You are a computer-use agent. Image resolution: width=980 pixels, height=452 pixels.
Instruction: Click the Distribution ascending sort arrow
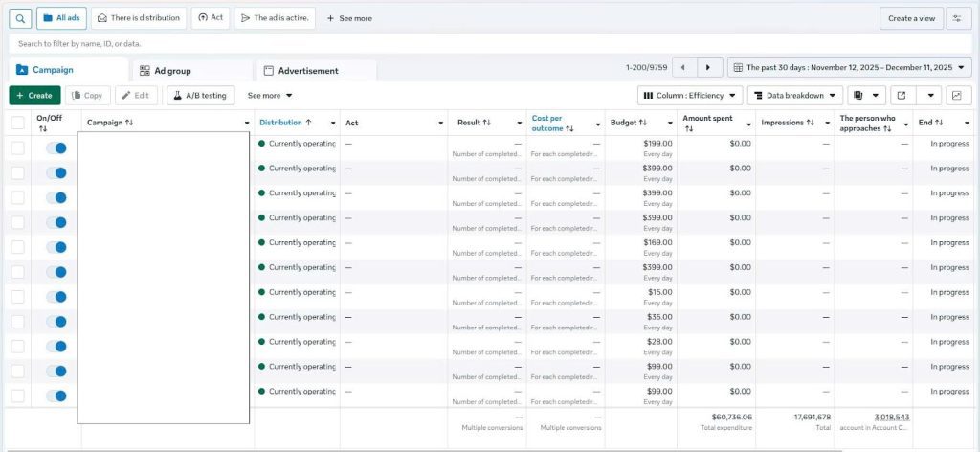[x=308, y=123]
